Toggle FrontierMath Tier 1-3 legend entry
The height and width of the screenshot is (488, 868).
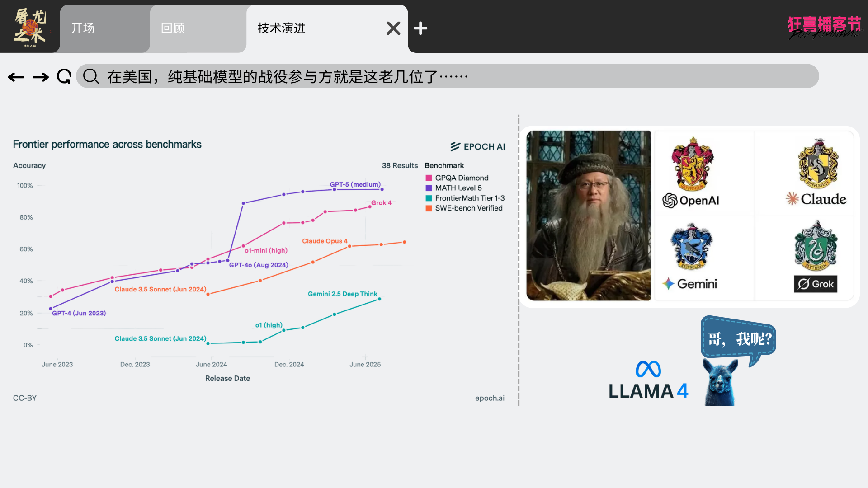pos(469,198)
